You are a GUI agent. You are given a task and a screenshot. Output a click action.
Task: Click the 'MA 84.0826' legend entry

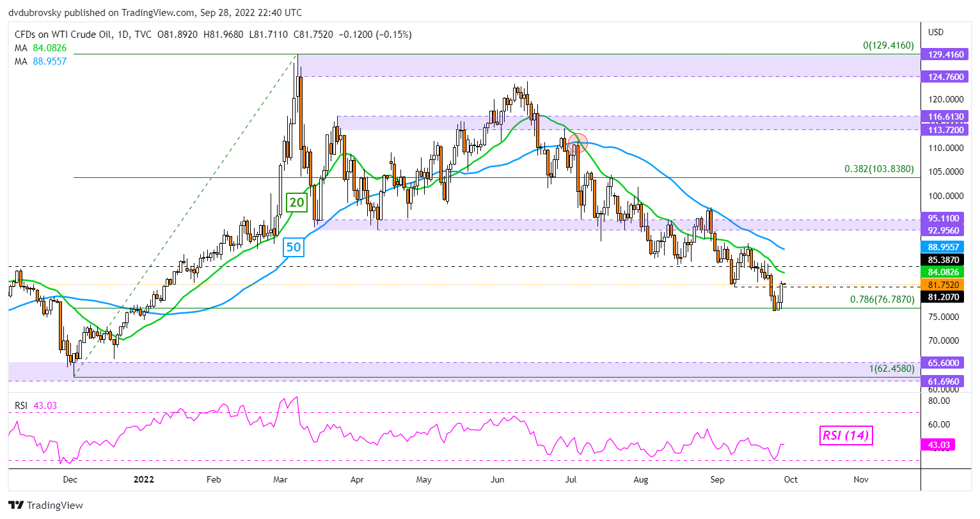(x=40, y=48)
